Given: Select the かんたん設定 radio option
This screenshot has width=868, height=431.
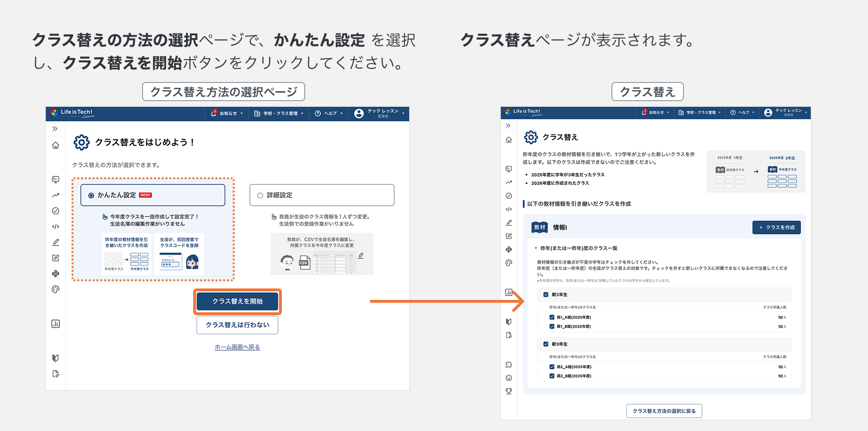Looking at the screenshot, I should point(91,195).
